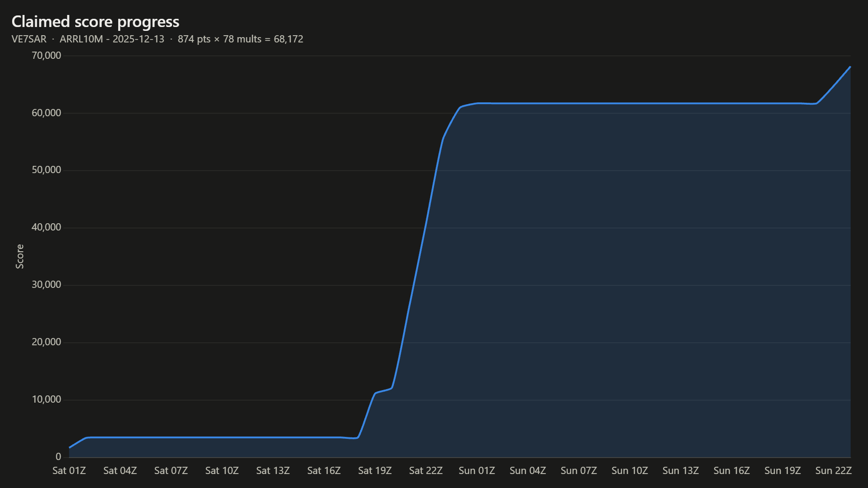Click the score line's final peak point
Viewport: 868px width, 488px height.
click(x=850, y=67)
